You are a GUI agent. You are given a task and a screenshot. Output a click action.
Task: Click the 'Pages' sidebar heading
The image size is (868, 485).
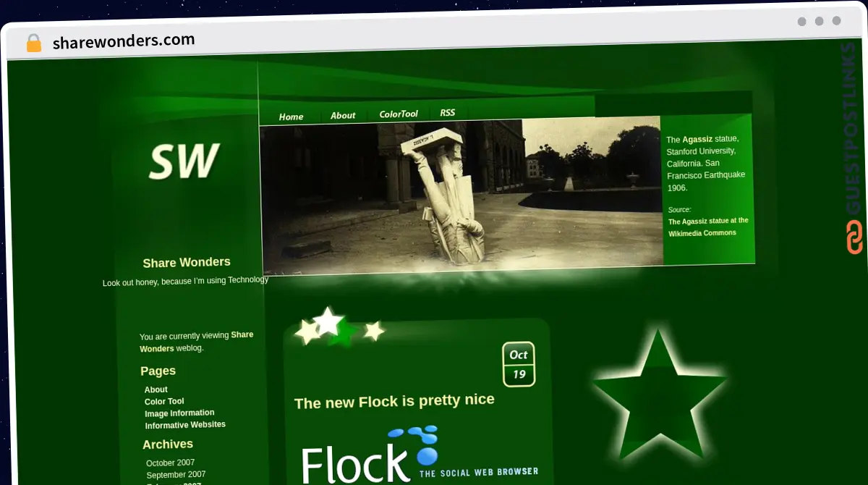158,371
